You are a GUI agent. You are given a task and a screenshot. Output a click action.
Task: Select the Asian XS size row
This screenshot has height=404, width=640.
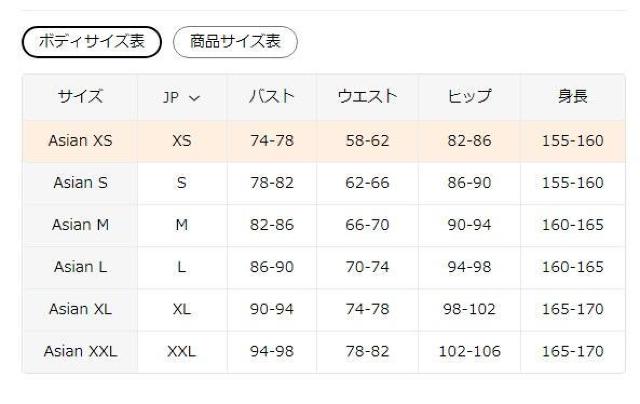[x=80, y=141]
